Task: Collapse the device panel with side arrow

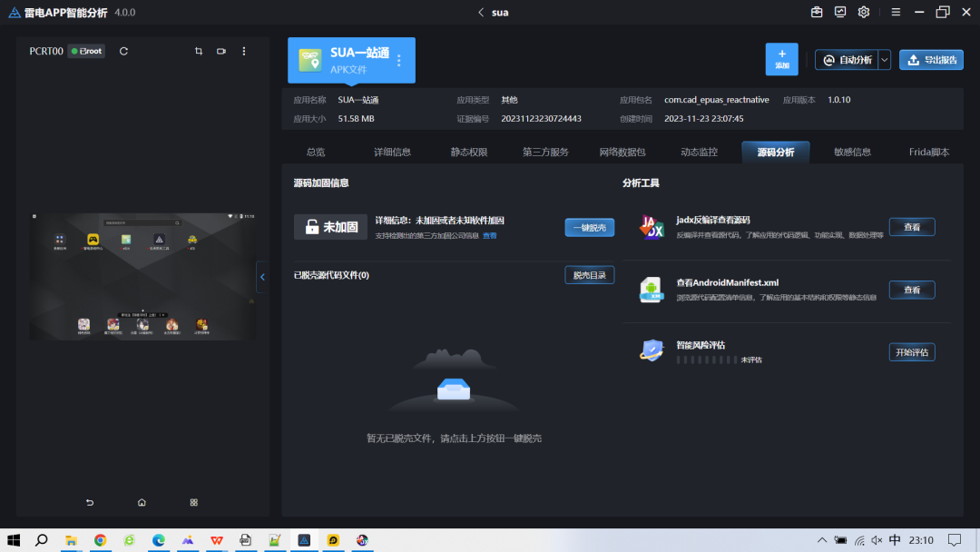Action: click(262, 277)
